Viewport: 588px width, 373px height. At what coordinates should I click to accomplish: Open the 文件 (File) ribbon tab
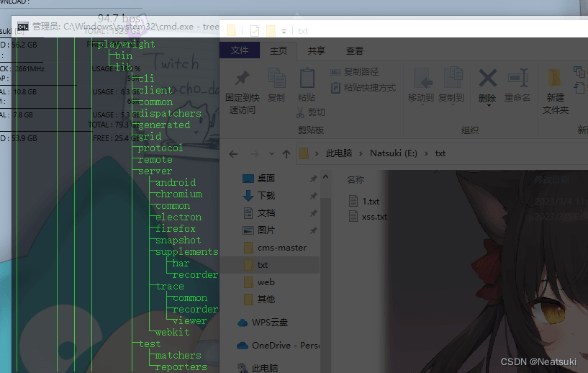pos(240,50)
